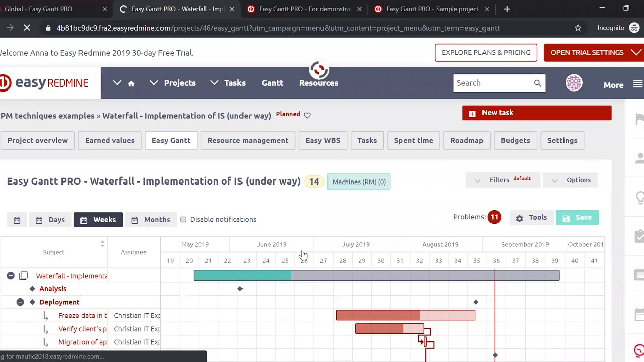Click the lightbulb icon in right sidebar
Viewport: 644px width, 362px height.
(x=639, y=198)
